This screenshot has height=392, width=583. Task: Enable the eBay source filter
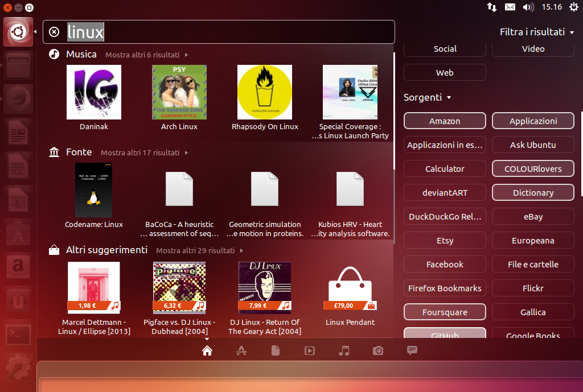coord(533,217)
